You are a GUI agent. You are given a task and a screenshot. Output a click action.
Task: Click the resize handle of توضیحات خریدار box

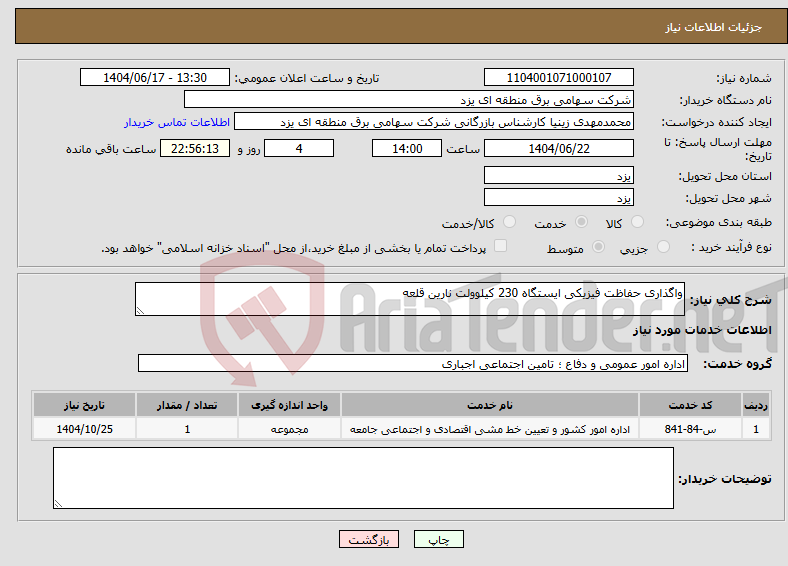coord(58,503)
